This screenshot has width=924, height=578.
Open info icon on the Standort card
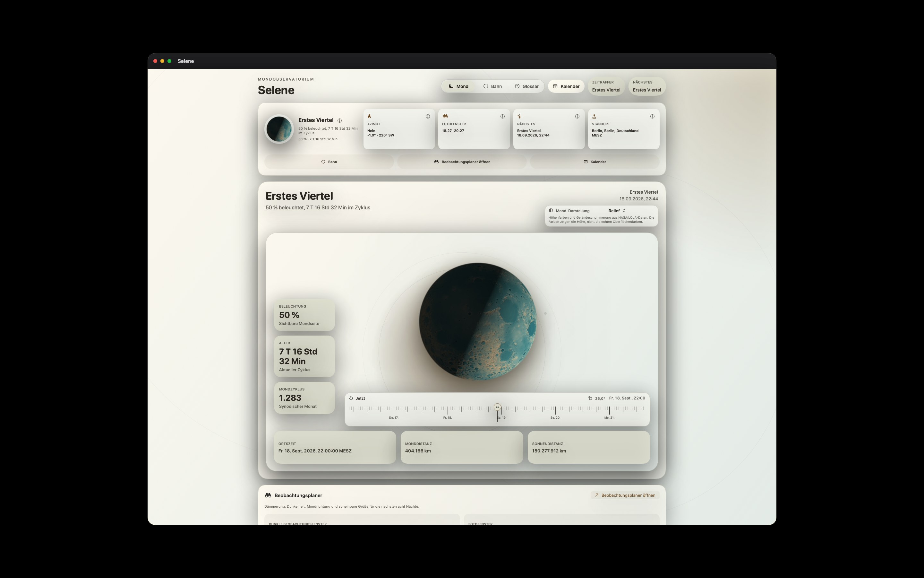pyautogui.click(x=652, y=117)
